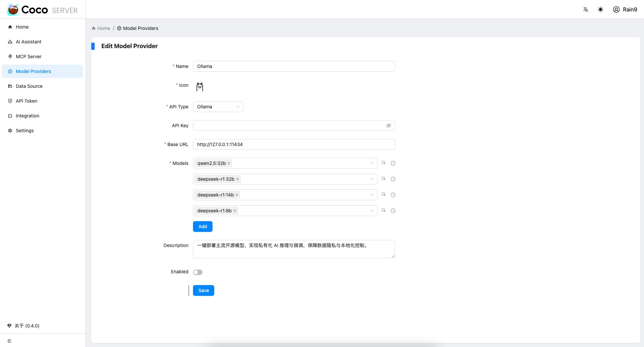Focus the Base URL field
Screen dimensions: 644x347
click(294, 144)
